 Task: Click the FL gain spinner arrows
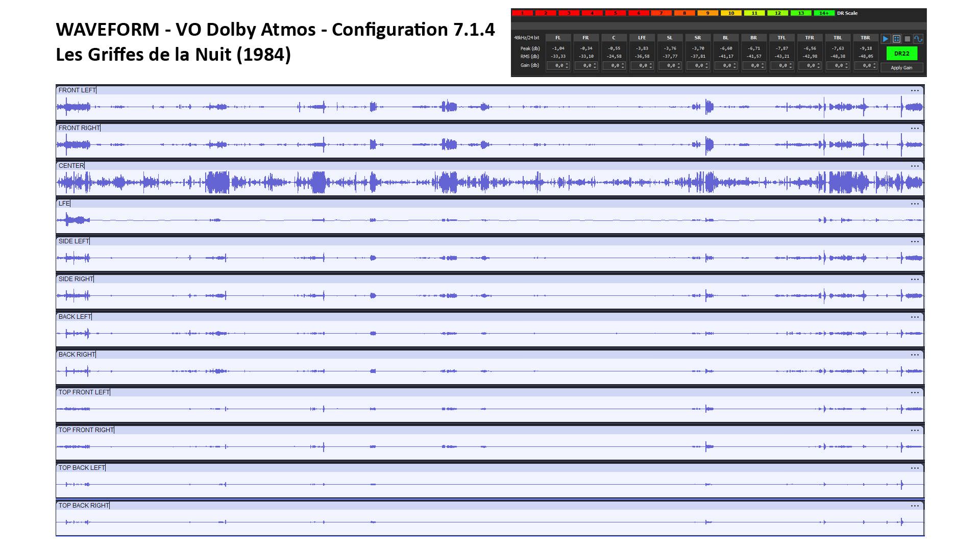click(x=567, y=66)
